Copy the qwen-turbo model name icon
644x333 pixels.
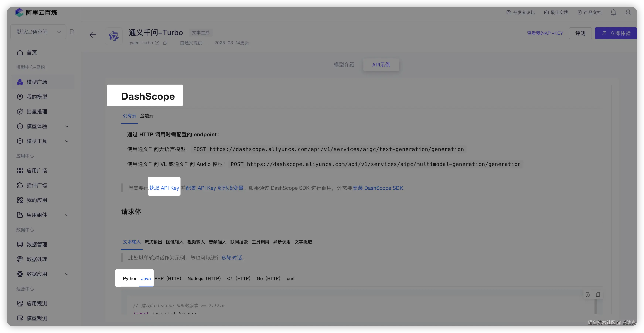click(165, 43)
